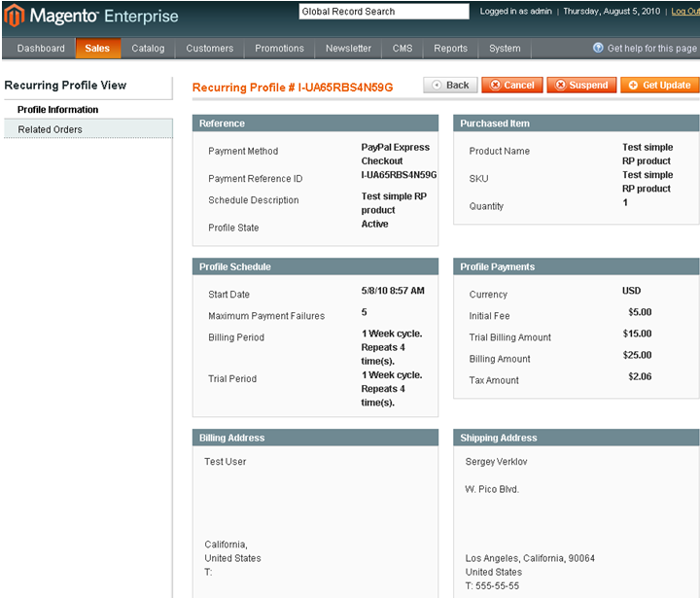Click the $25.00 billing amount
Viewport: 700px width, 598px height.
637,355
